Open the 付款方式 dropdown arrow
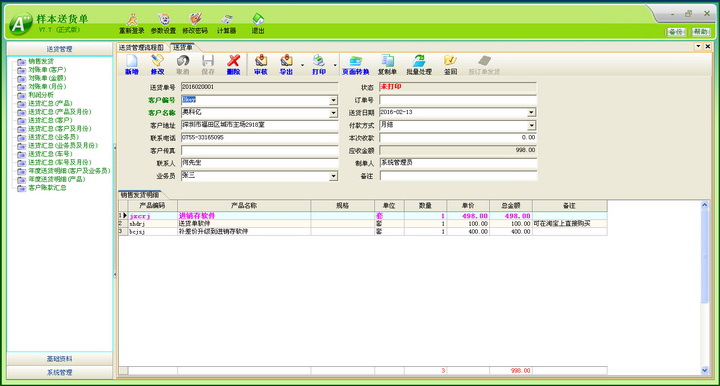 (532, 125)
